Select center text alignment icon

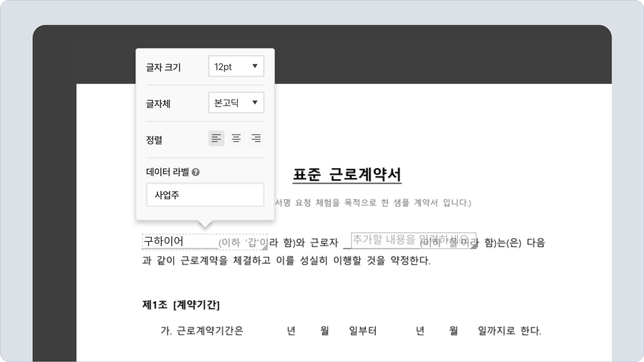coord(236,138)
